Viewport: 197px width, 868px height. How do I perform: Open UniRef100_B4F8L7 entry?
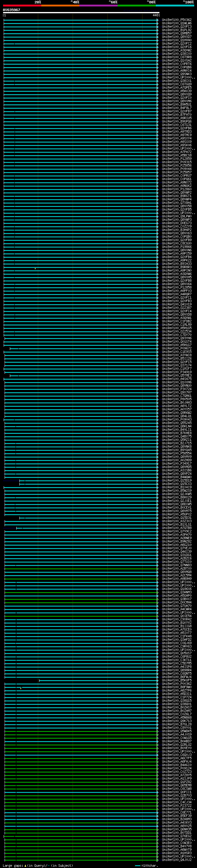[177, 108]
